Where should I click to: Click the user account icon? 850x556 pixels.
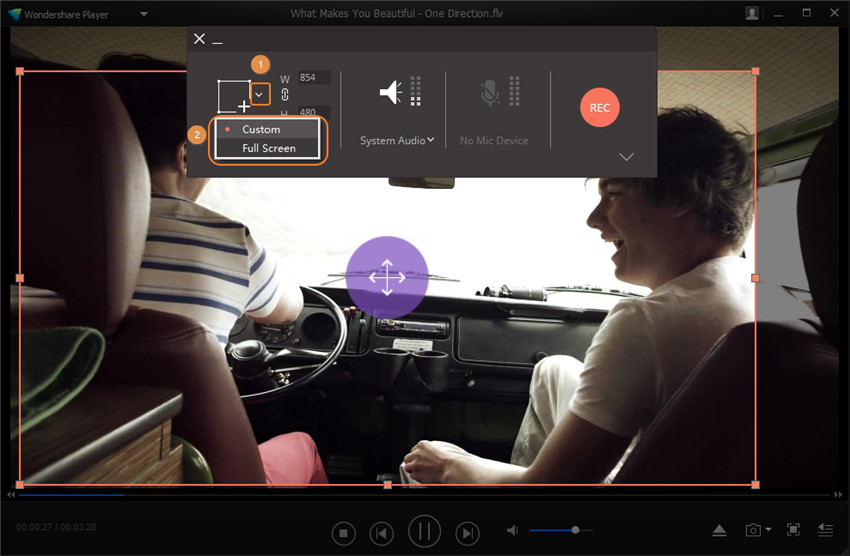pos(752,14)
